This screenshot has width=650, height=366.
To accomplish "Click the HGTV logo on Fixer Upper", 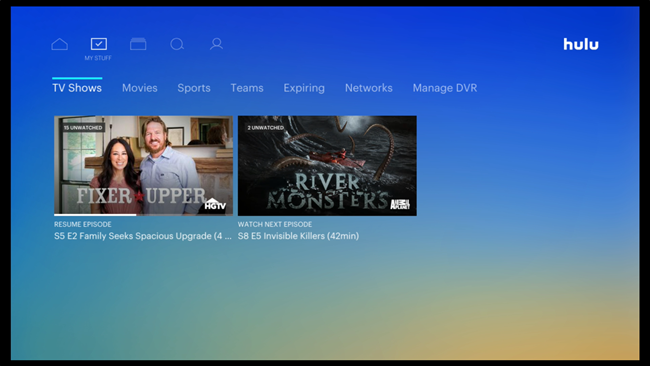I will 216,205.
